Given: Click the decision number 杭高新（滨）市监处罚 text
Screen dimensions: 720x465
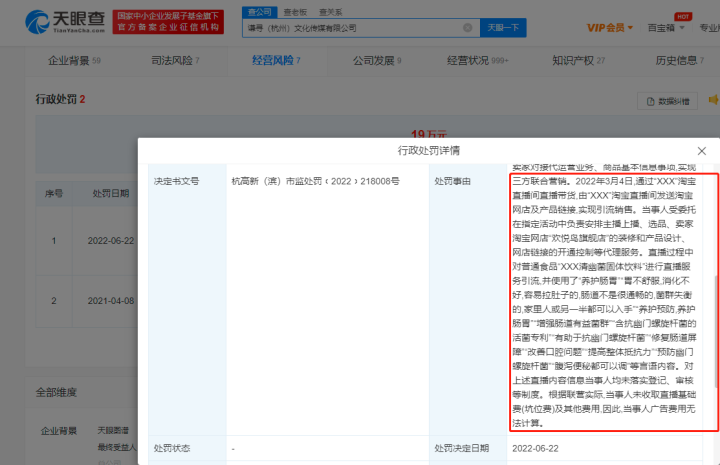Looking at the screenshot, I should click(315, 182).
